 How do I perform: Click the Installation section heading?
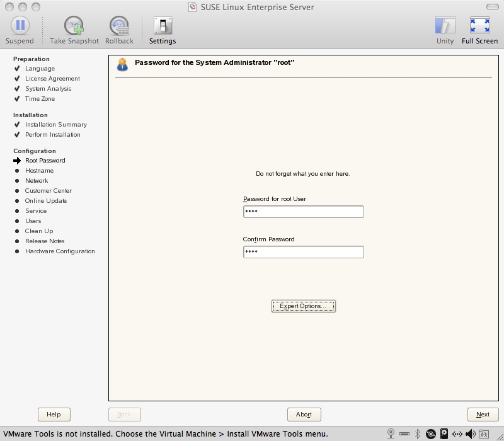30,115
